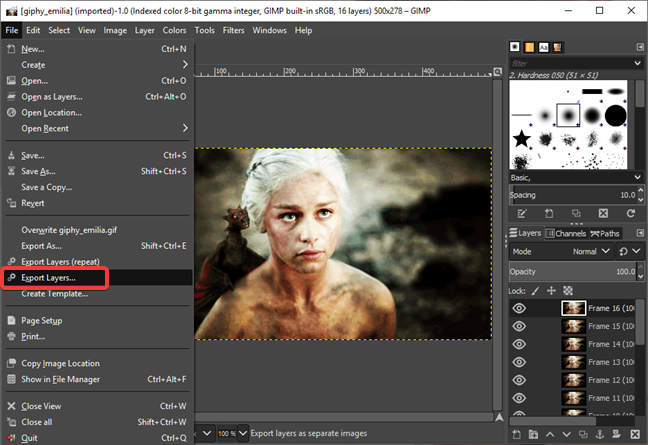Hide the Frame 13 layer
648x445 pixels.
519,362
